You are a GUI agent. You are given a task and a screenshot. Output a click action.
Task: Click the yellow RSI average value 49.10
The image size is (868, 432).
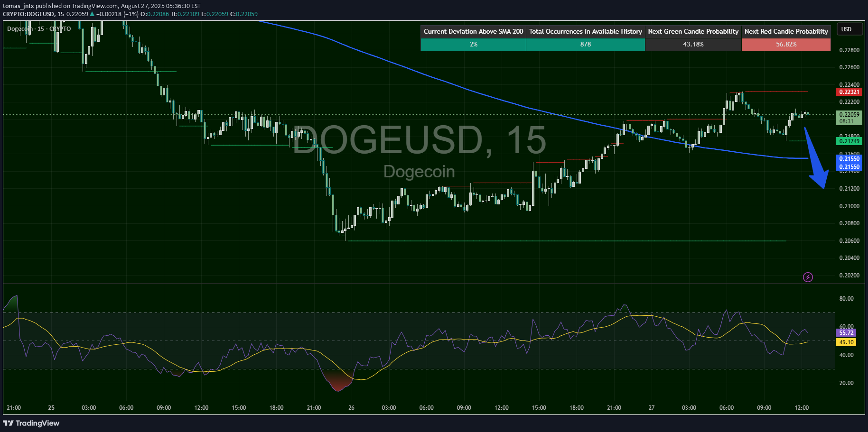[x=846, y=342]
